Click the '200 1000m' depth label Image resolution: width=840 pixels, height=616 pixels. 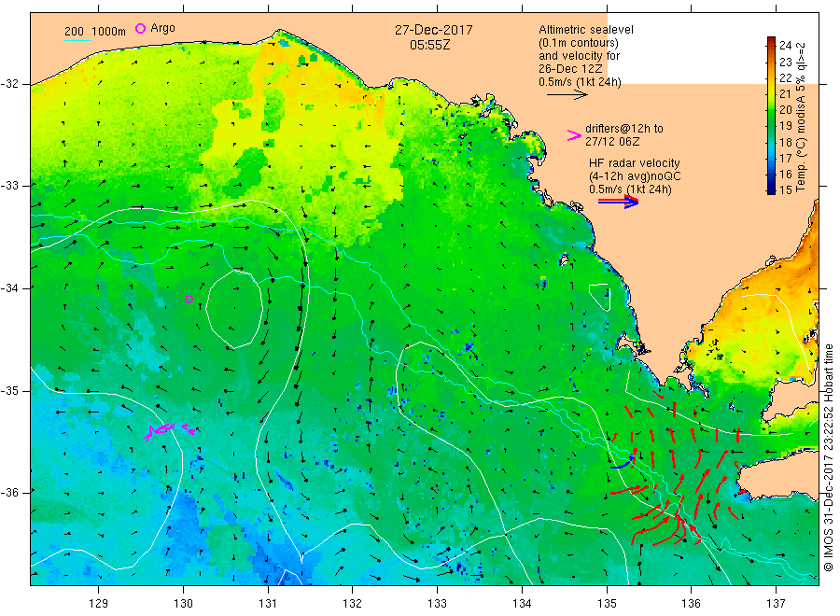(95, 31)
